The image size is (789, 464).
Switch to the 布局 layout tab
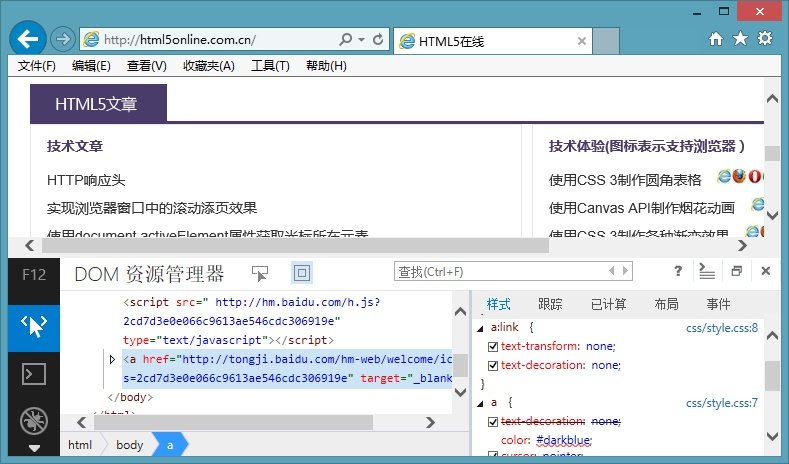[666, 304]
